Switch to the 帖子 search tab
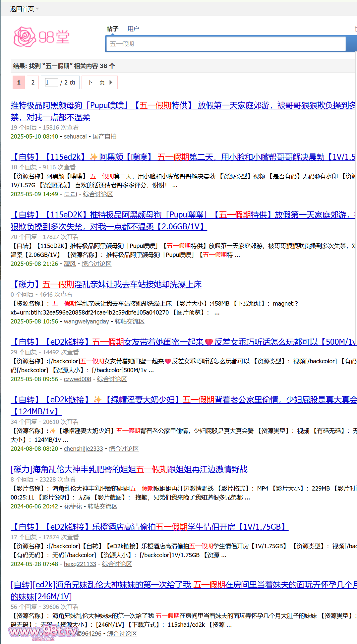This screenshot has width=357, height=644. pyautogui.click(x=112, y=29)
